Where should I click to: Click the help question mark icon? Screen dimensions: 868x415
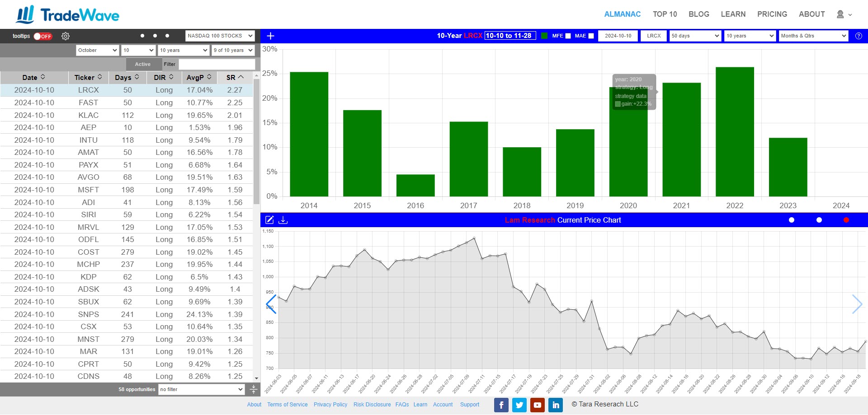coord(859,36)
